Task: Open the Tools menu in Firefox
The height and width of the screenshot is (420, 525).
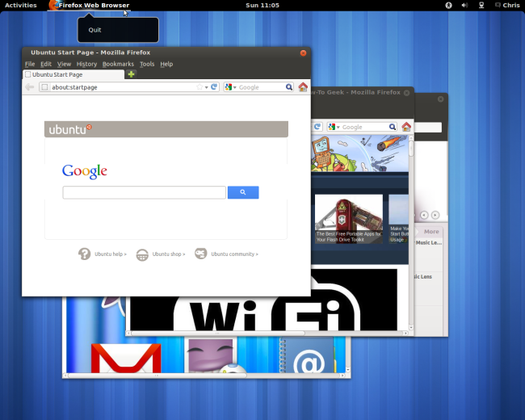Action: (x=147, y=64)
